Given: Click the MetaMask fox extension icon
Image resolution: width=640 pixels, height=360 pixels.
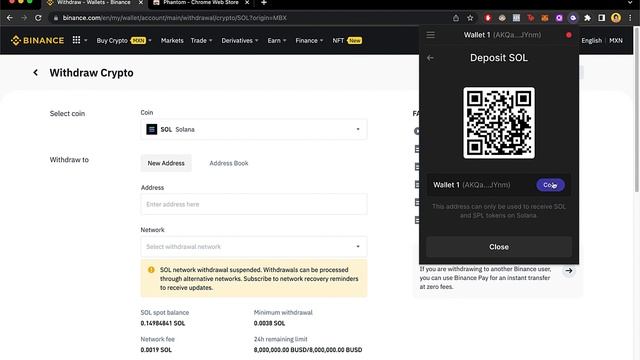Looking at the screenshot, I should 545,18.
